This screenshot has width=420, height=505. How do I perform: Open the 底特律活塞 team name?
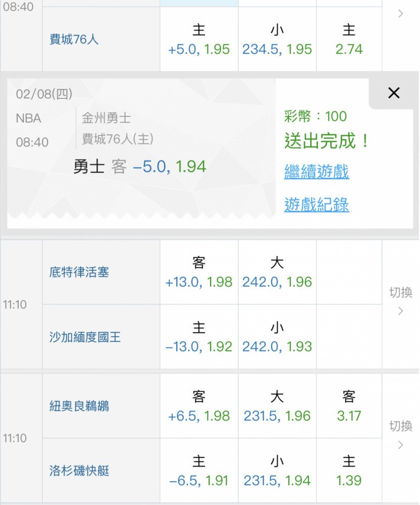(79, 273)
